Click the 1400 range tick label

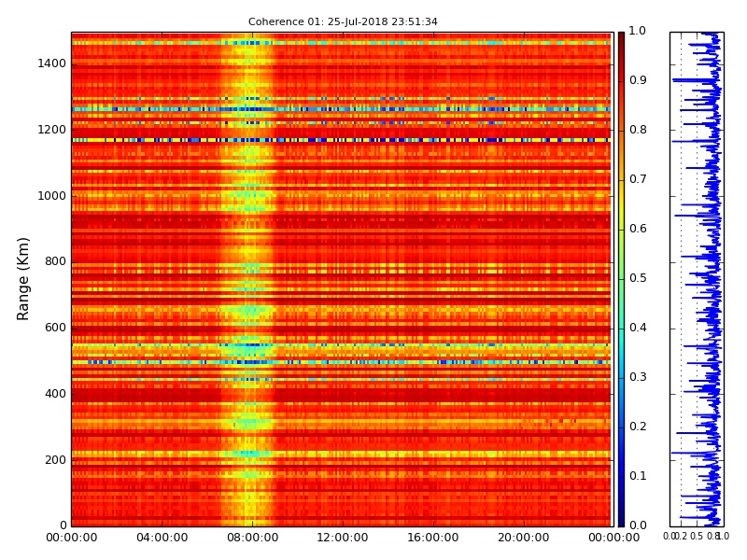pos(51,63)
